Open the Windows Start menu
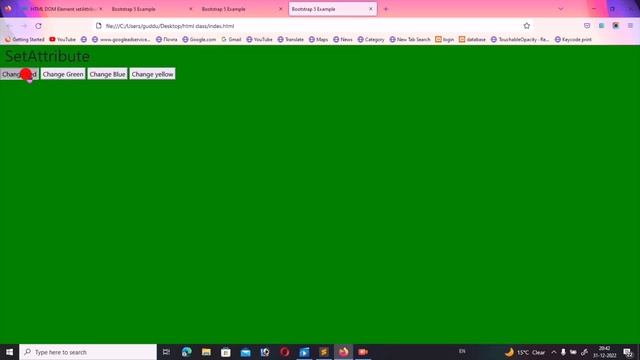 (x=9, y=352)
